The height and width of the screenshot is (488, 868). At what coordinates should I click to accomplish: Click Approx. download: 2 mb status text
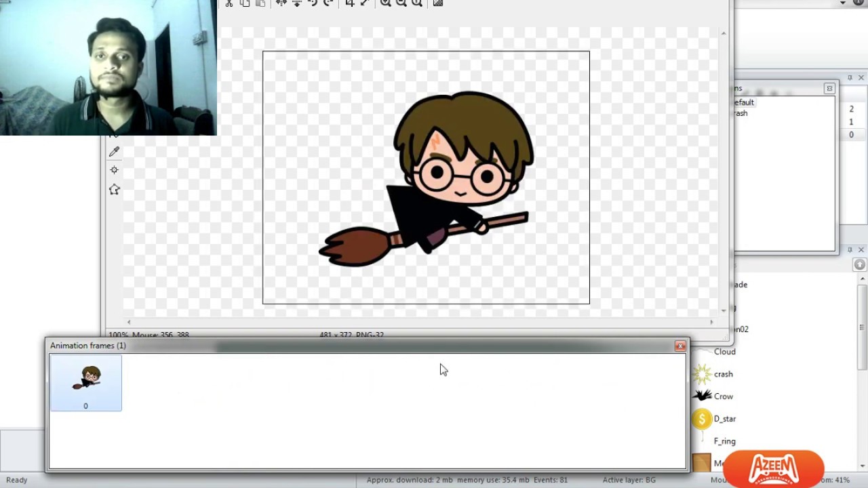tap(410, 480)
